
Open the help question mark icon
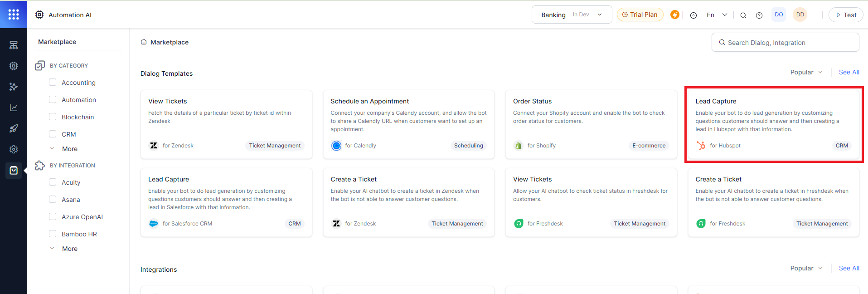point(759,15)
